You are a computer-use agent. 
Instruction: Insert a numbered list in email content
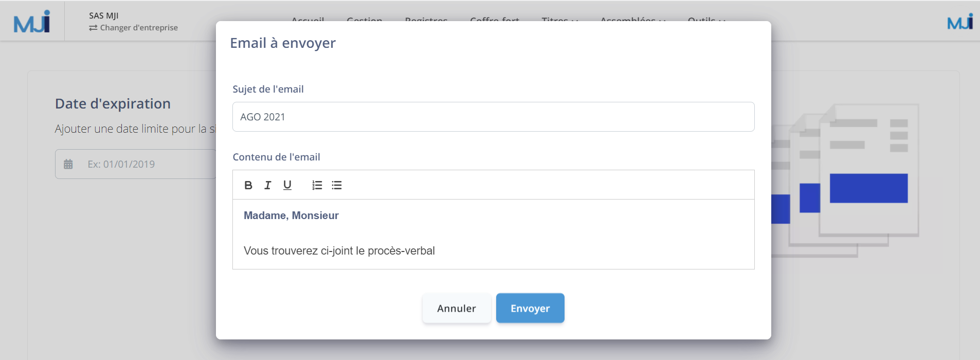coord(317,185)
